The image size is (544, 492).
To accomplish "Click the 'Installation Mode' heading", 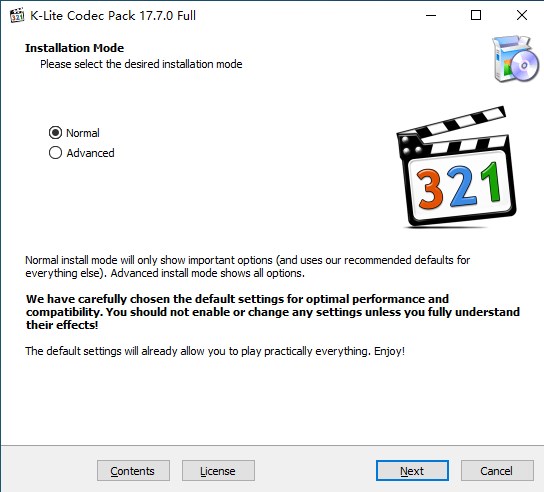I will (74, 48).
